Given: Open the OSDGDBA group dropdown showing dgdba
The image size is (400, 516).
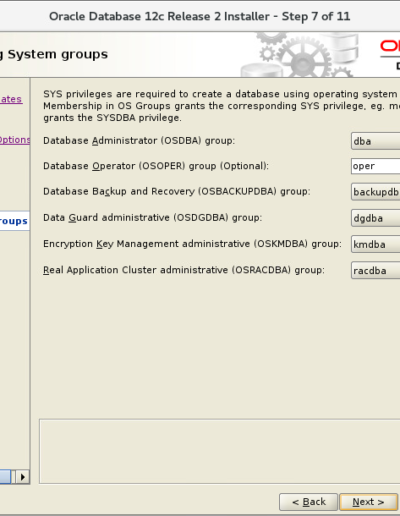Looking at the screenshot, I should pos(376,218).
